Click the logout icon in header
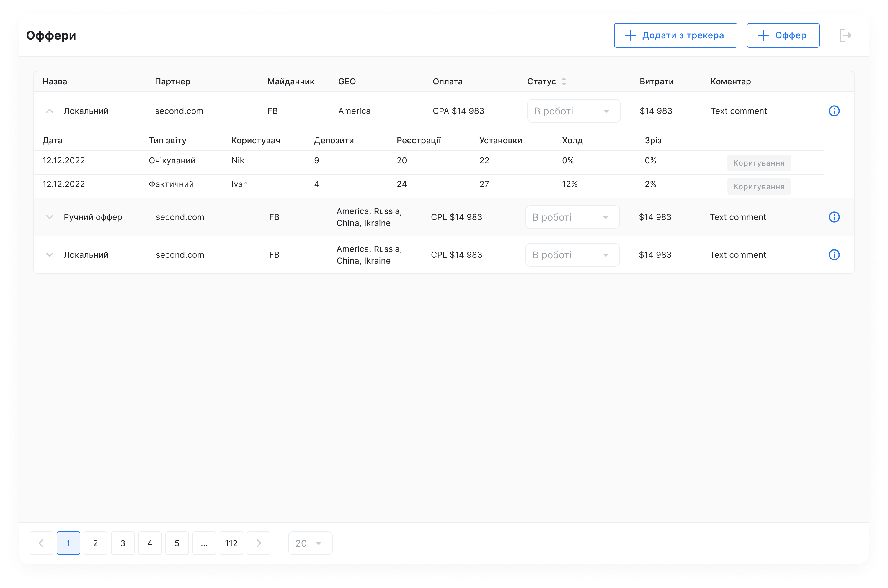Image resolution: width=888 pixels, height=588 pixels. pyautogui.click(x=845, y=36)
